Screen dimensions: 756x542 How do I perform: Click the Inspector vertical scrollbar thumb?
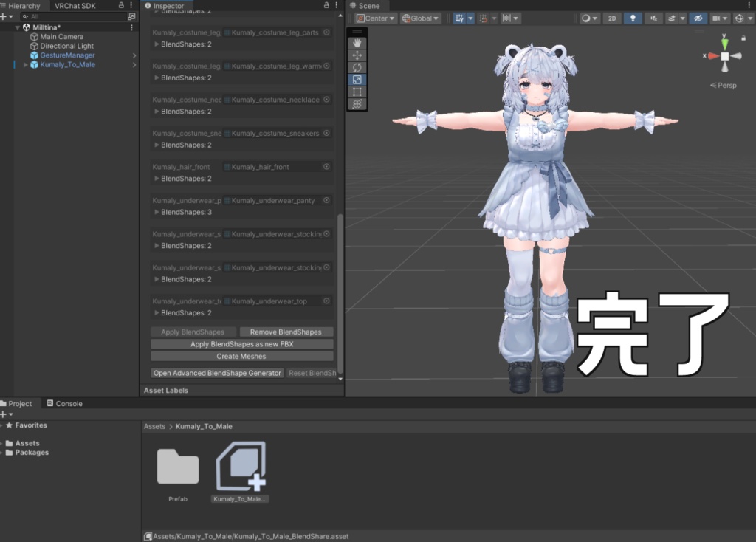click(x=340, y=293)
